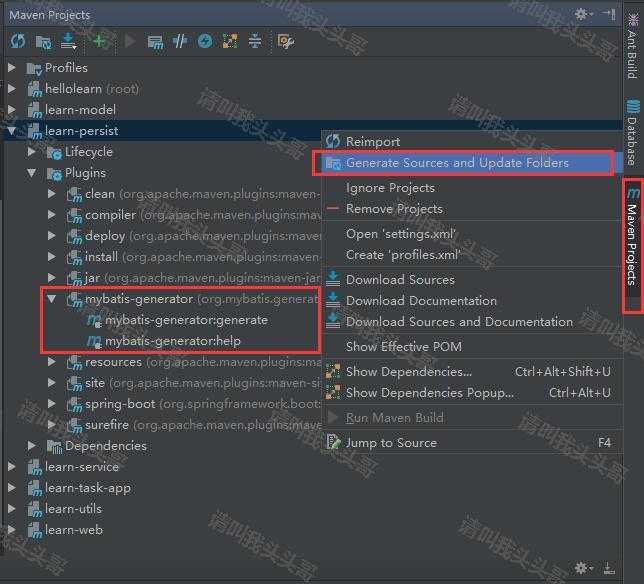The height and width of the screenshot is (584, 644).
Task: Choose Remove Projects from context menu
Action: pyautogui.click(x=472, y=209)
